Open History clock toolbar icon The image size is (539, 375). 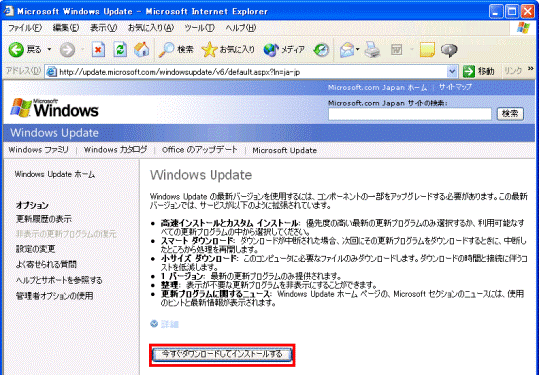tap(321, 50)
